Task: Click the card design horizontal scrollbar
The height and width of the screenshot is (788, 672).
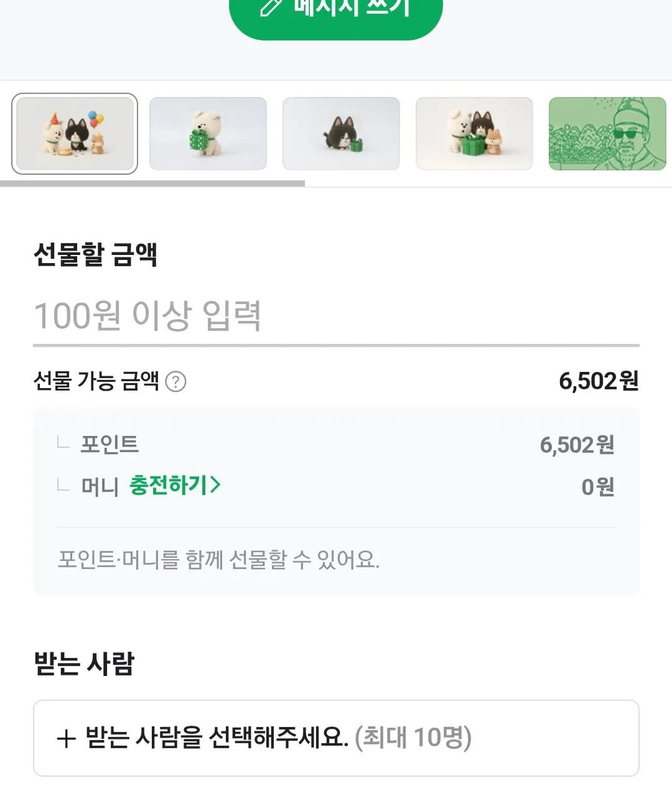Action: [x=152, y=183]
